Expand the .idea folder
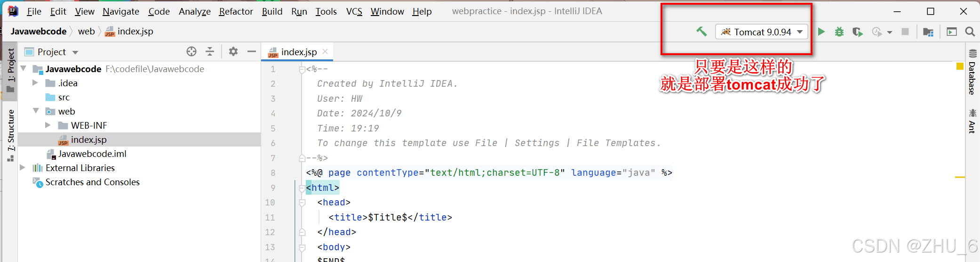Image resolution: width=980 pixels, height=262 pixels. coord(35,83)
